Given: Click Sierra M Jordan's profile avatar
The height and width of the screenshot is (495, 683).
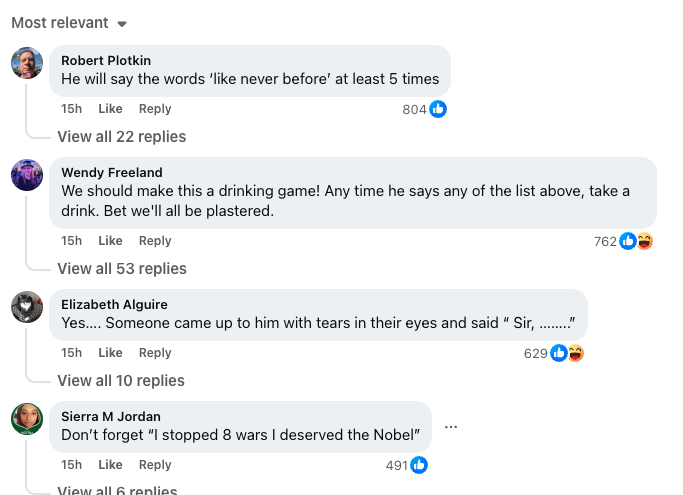Looking at the screenshot, I should coord(27,419).
